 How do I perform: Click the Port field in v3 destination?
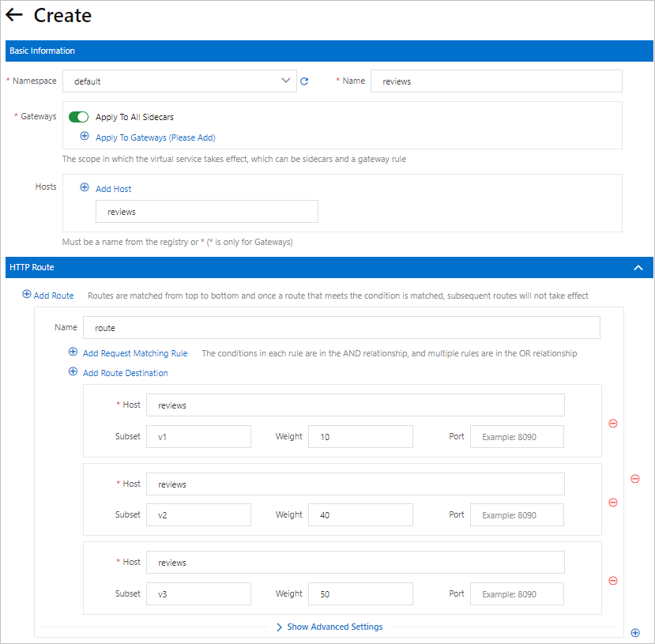tap(517, 594)
